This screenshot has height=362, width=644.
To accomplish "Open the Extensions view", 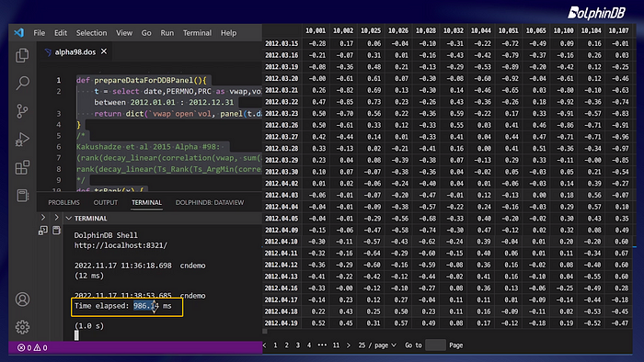I will (22, 167).
